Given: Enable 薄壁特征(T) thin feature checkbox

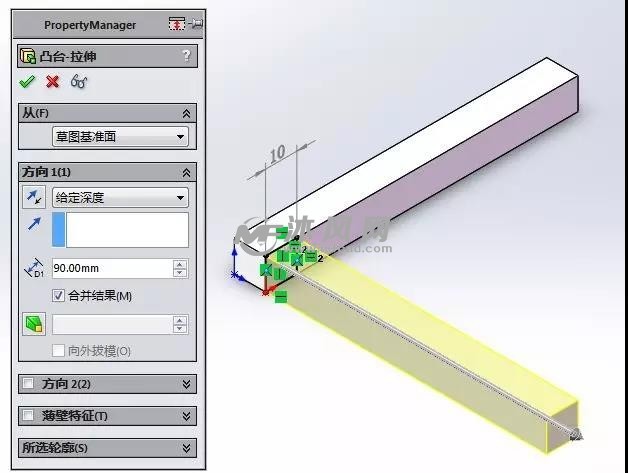Looking at the screenshot, I should (28, 415).
